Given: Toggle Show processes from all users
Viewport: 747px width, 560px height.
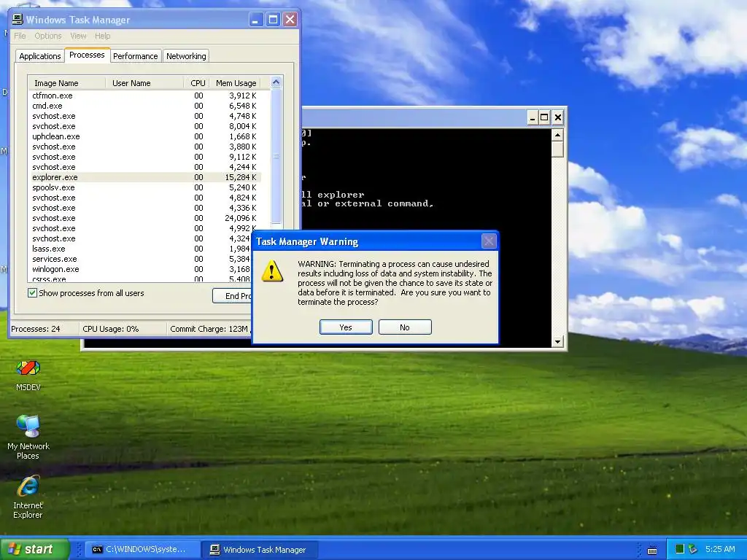Looking at the screenshot, I should [32, 293].
